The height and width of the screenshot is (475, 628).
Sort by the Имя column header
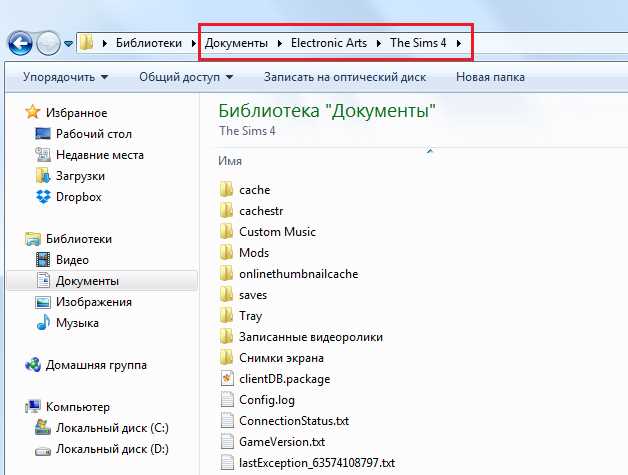pyautogui.click(x=230, y=161)
